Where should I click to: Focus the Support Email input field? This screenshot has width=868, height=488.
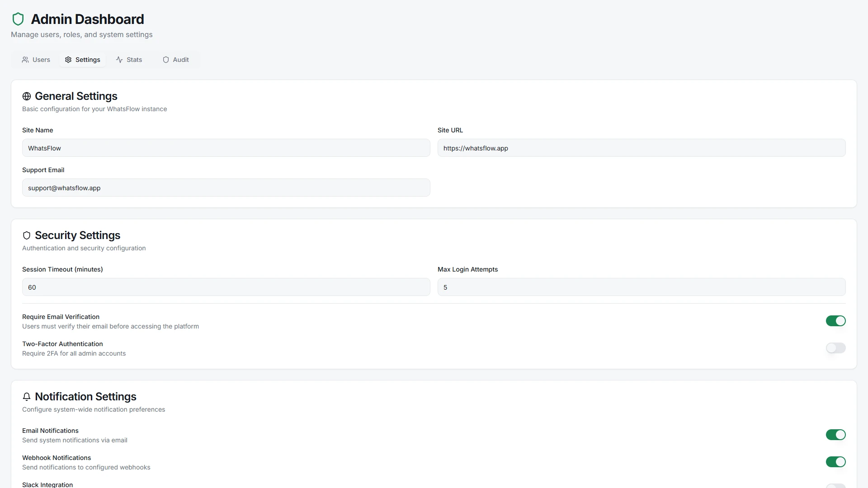(x=226, y=188)
